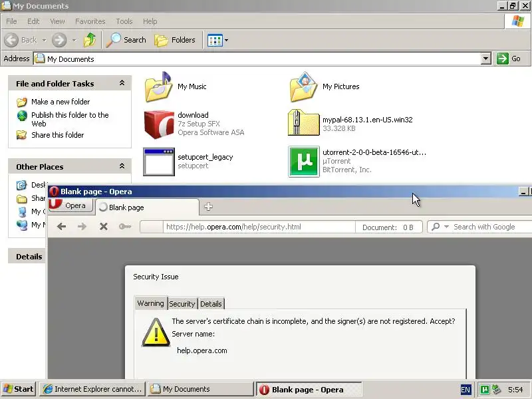Go up one folder level icon
This screenshot has width=532, height=399.
(x=90, y=40)
